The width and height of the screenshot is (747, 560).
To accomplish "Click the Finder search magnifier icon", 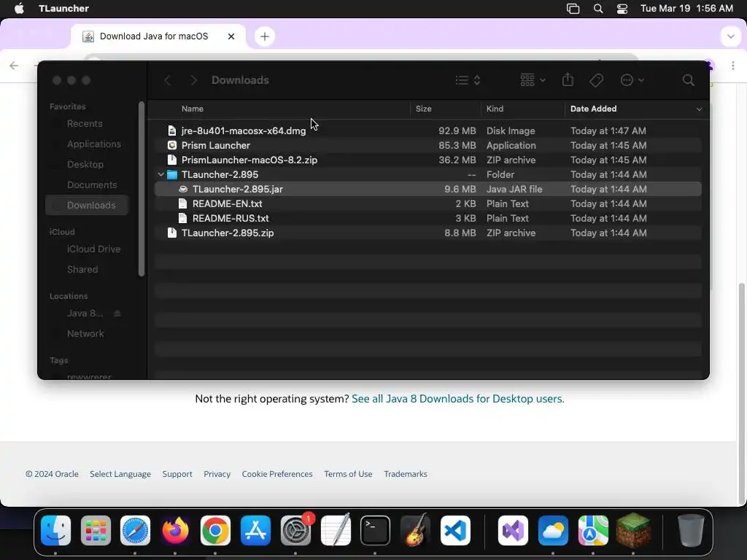I will (x=688, y=80).
